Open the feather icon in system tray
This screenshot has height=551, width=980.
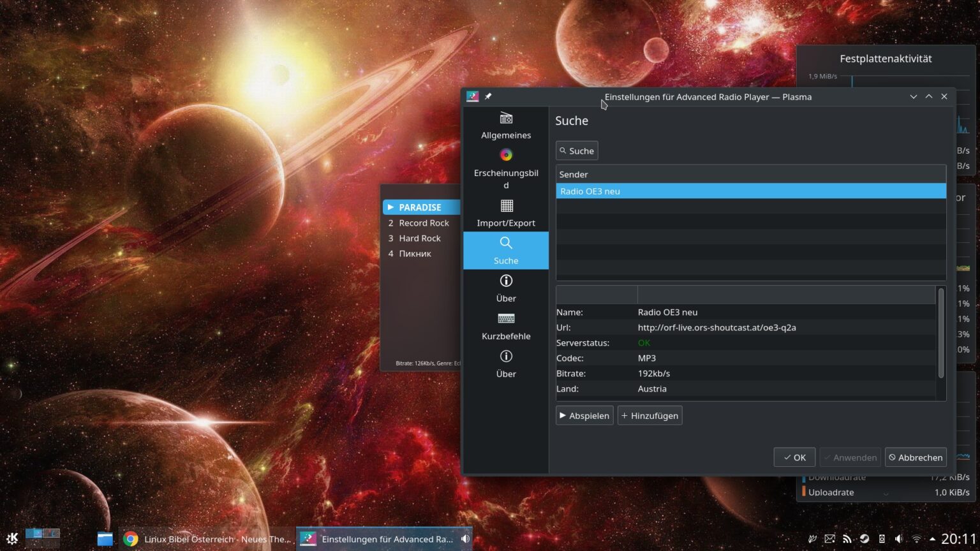(x=812, y=539)
